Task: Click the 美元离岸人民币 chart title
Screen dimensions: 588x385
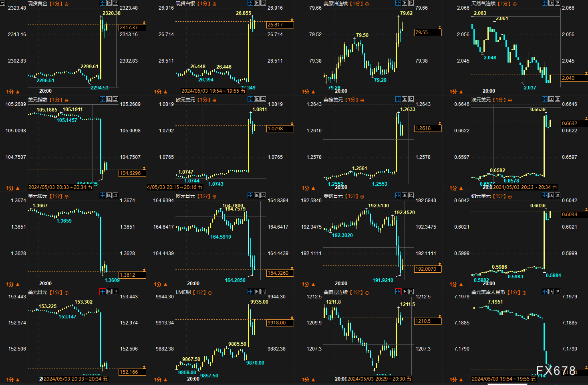Action: 488,292
